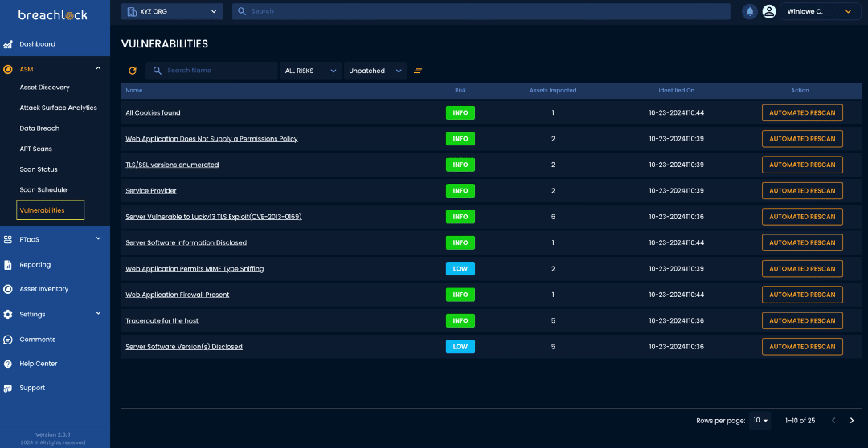
Task: Click Automated Rescan for Service Provider
Action: point(802,191)
